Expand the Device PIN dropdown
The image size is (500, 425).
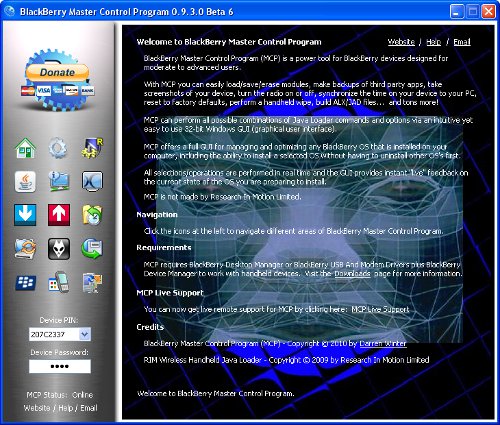tap(85, 334)
